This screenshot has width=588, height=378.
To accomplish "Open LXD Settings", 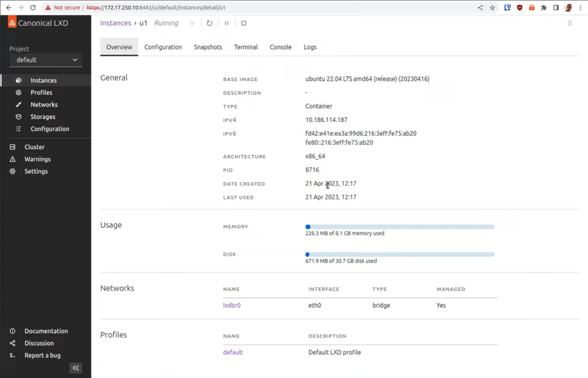I will pyautogui.click(x=35, y=171).
